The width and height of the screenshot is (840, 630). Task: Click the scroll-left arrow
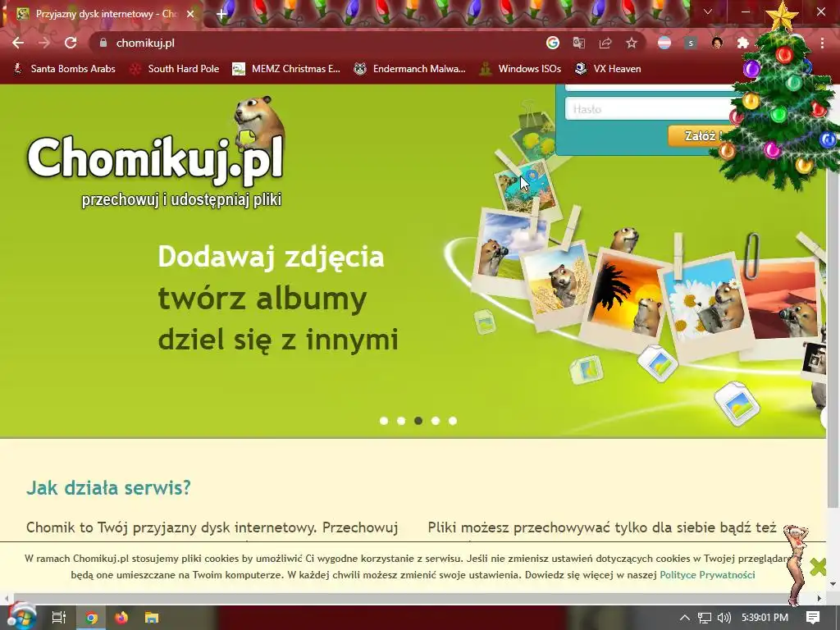[6, 597]
